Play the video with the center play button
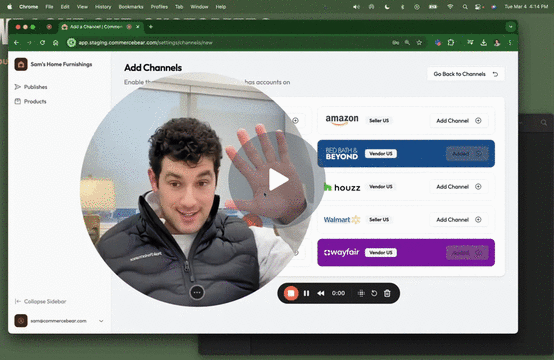Viewport: 554px width, 360px height. point(278,179)
